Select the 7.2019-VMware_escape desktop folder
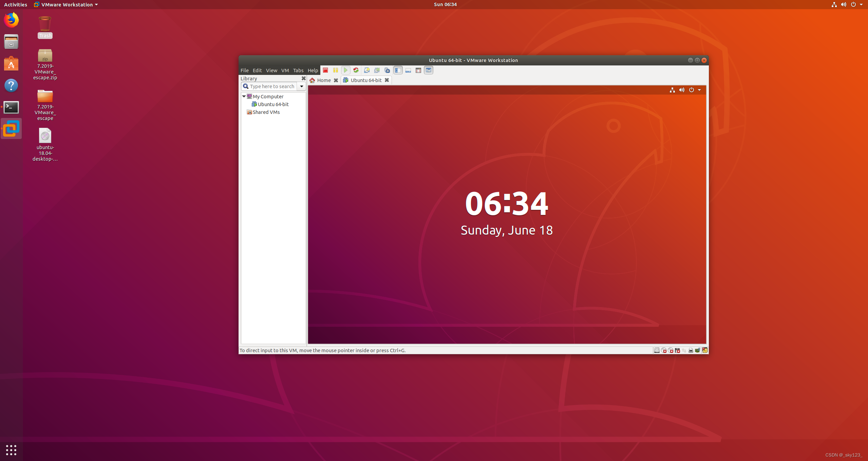 (45, 105)
